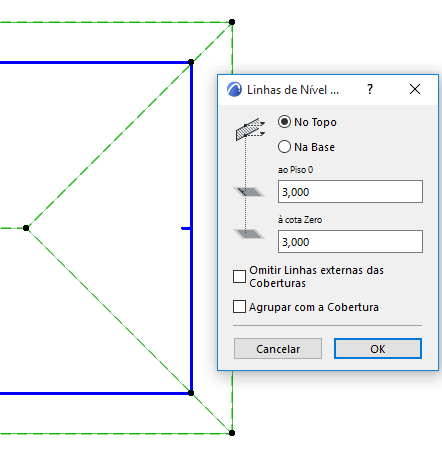Viewport: 442px width, 461px height.
Task: Enable Omitir Linhas externas das Coberturas
Action: (239, 276)
